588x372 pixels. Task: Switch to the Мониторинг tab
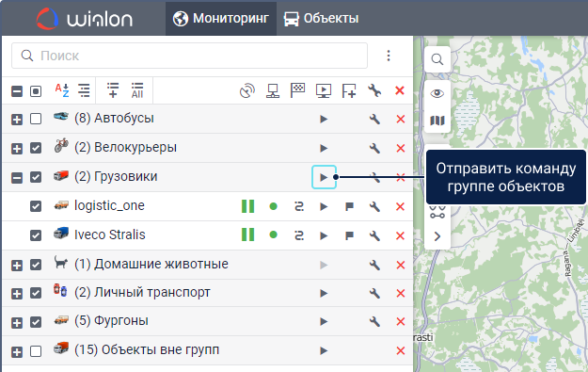tap(221, 18)
